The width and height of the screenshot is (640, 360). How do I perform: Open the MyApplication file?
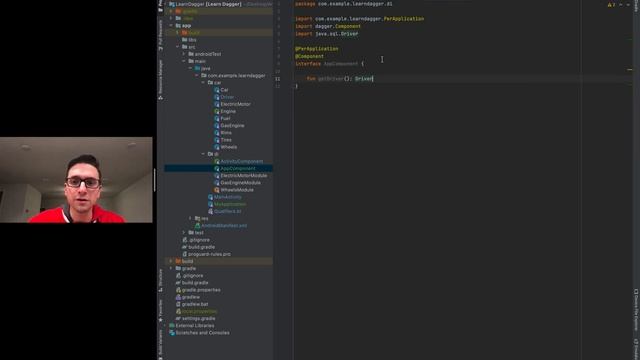click(227, 204)
